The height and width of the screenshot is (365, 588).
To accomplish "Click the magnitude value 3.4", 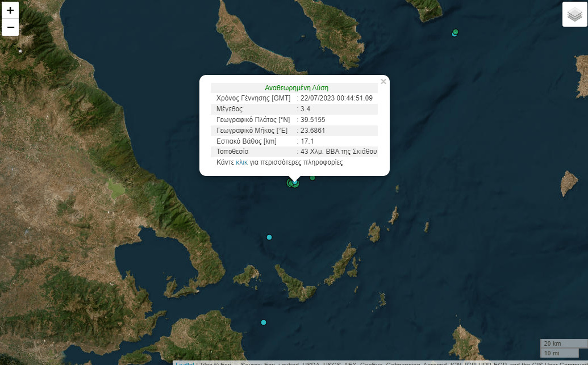I will click(x=306, y=109).
